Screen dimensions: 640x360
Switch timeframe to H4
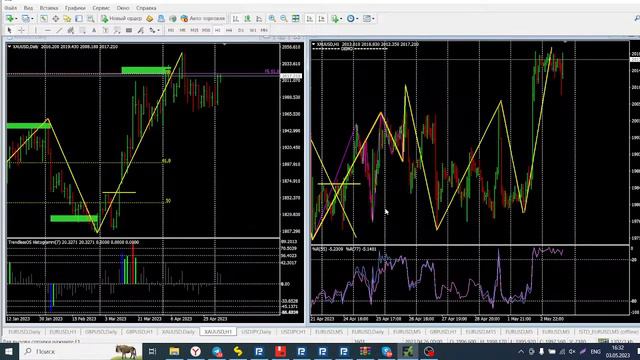tap(229, 30)
